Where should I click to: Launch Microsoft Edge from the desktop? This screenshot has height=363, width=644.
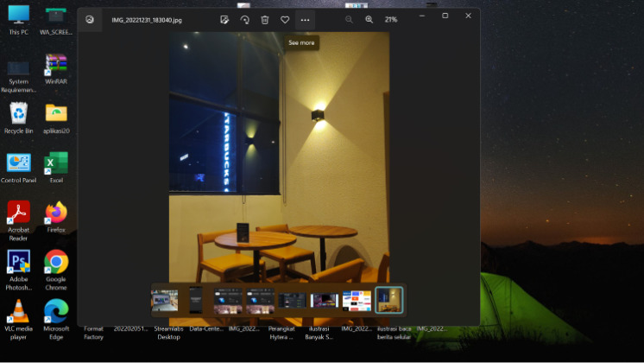click(x=56, y=320)
